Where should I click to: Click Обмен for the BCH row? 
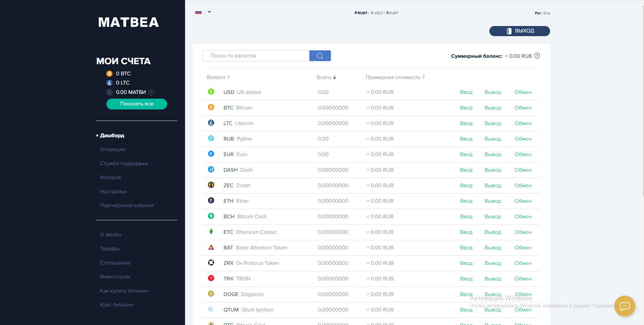523,217
